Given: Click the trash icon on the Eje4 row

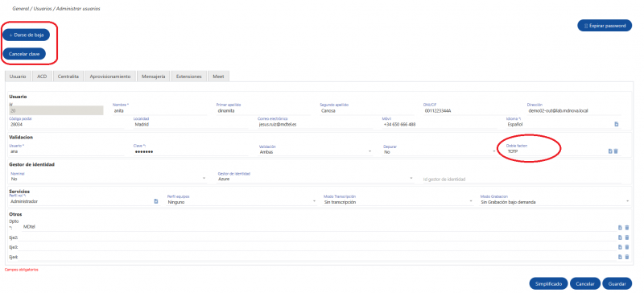Looking at the screenshot, I should click(x=627, y=257).
